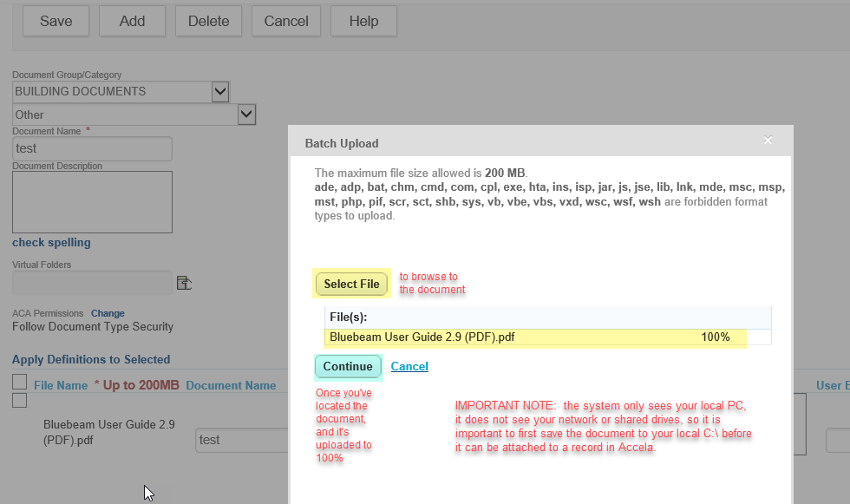Tick the checkbox beside File Name header

[19, 382]
